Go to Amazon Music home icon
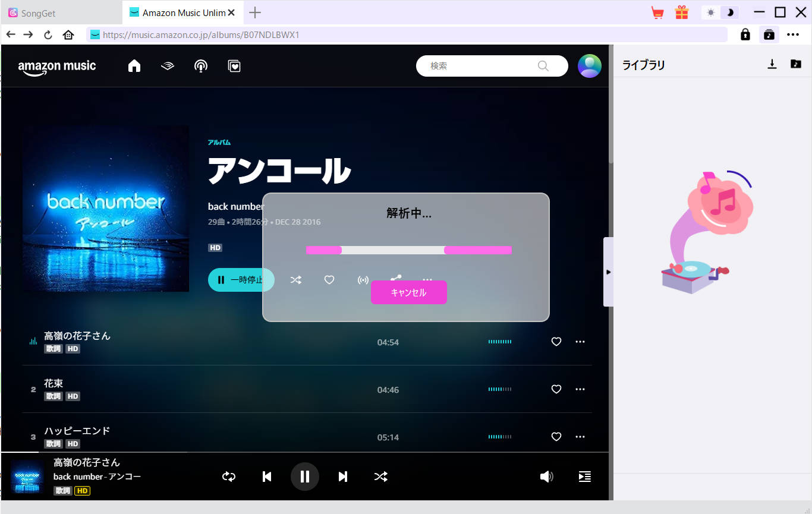 point(134,66)
